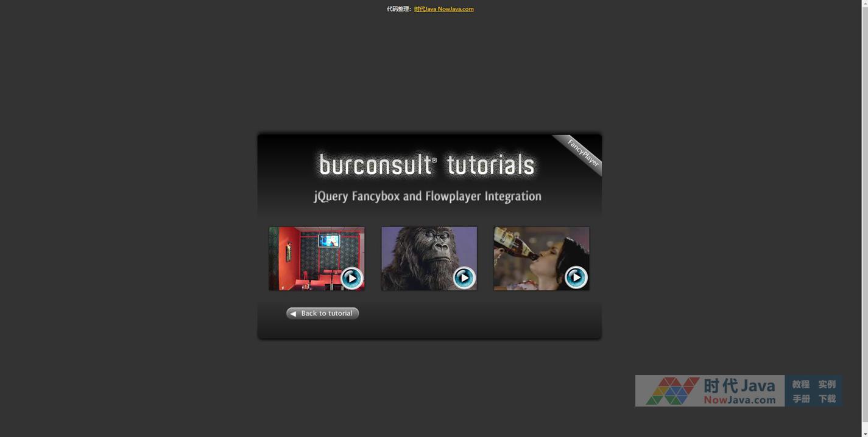The width and height of the screenshot is (868, 437).
Task: Open the 时代Java NowJava.com top link
Action: tap(443, 9)
